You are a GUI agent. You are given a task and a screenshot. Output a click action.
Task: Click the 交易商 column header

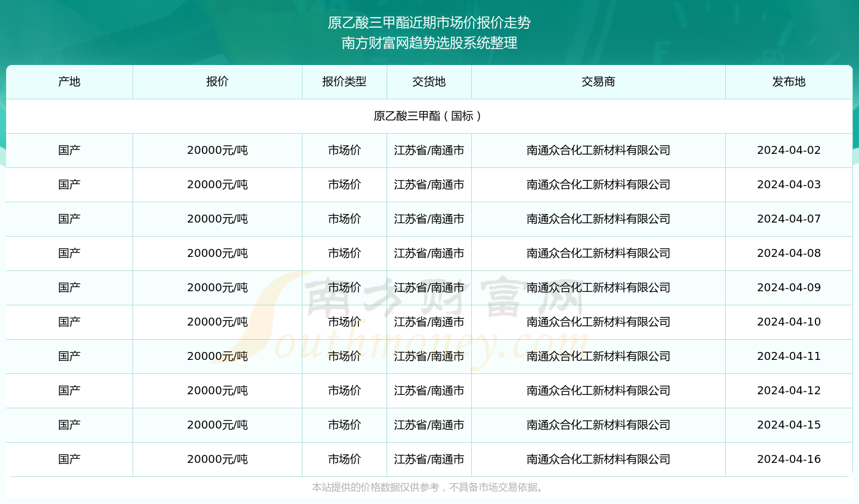598,82
